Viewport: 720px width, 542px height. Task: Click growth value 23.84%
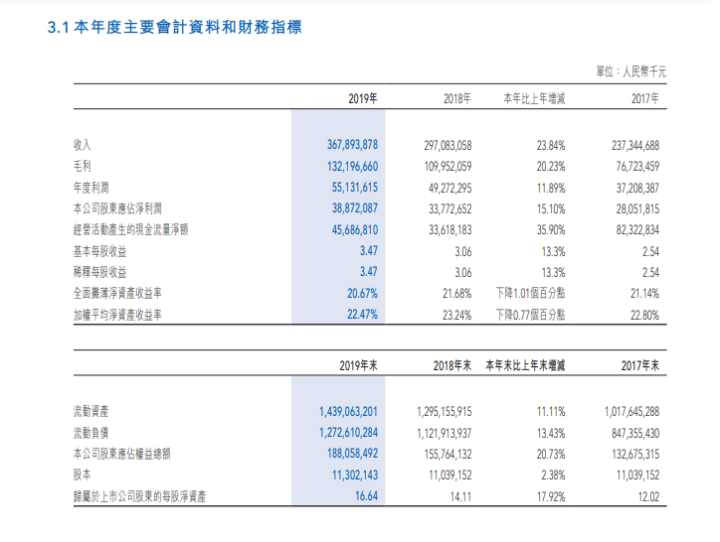[x=551, y=146]
